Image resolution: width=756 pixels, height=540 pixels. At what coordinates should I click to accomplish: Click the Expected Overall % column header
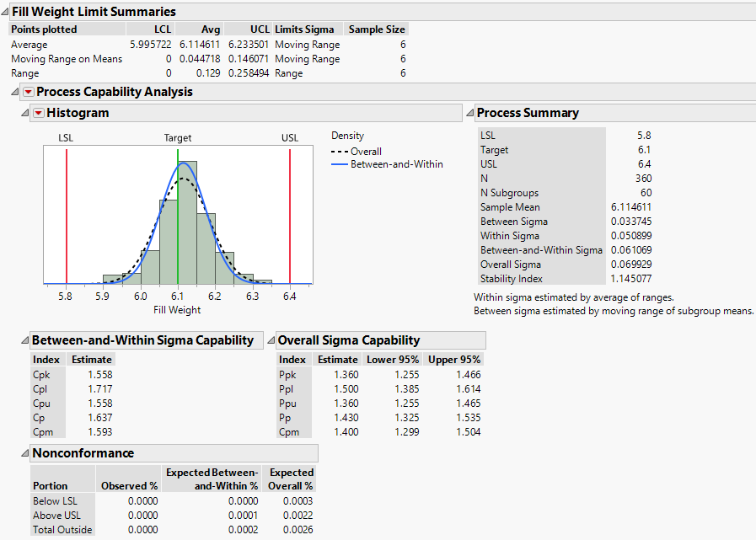tap(290, 479)
